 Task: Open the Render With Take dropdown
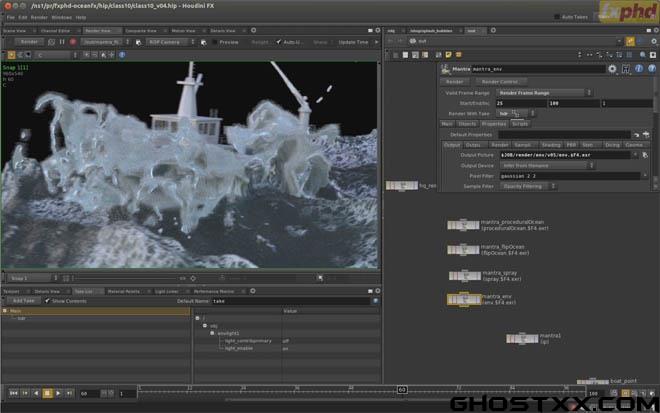pos(516,113)
